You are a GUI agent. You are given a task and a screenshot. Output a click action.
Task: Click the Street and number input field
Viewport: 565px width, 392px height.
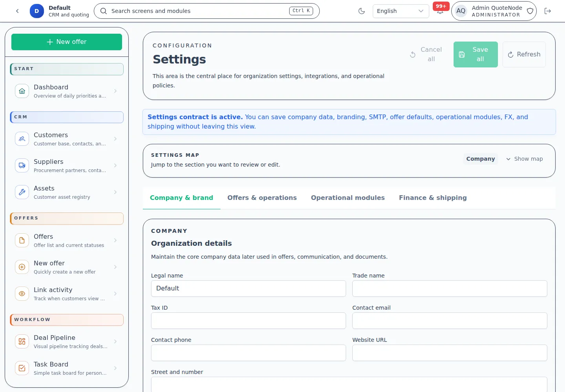coord(349,384)
